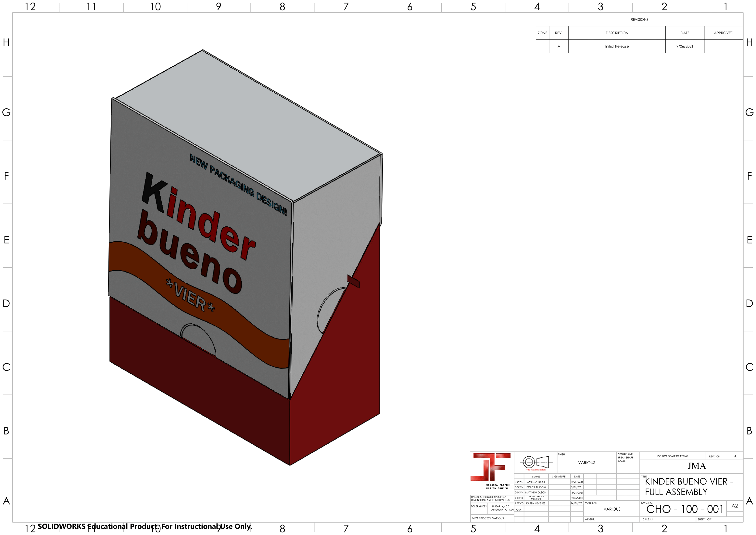The image size is (756, 535).
Task: Click the "MFG PROCESS: VARIOUS" field
Action: coord(488,518)
